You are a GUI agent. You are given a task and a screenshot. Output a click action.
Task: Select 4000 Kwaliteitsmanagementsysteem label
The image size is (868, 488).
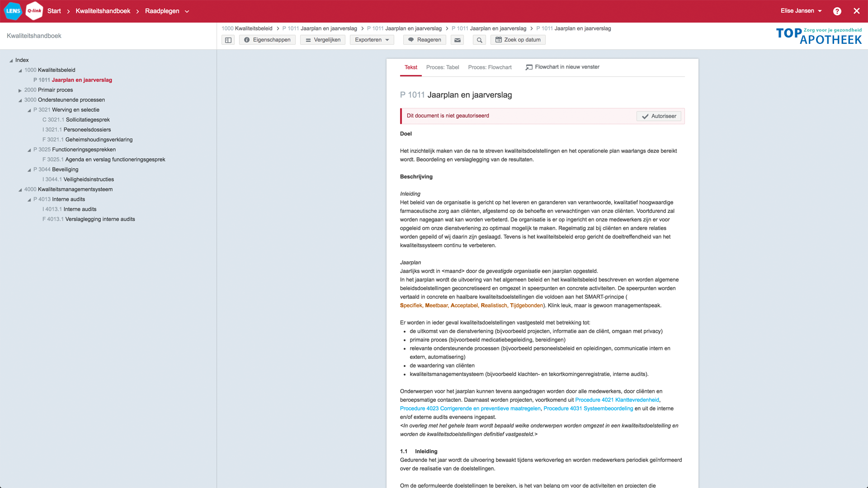(x=68, y=189)
